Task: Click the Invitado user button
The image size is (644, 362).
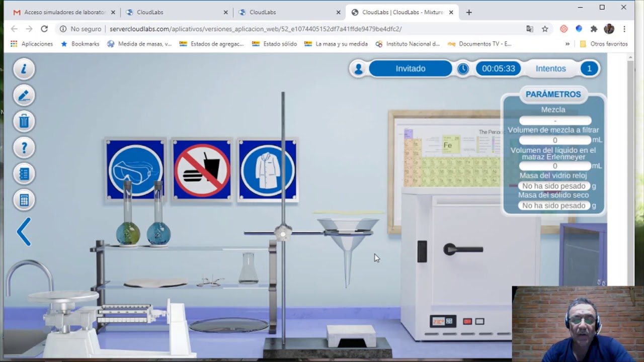Action: pyautogui.click(x=411, y=69)
